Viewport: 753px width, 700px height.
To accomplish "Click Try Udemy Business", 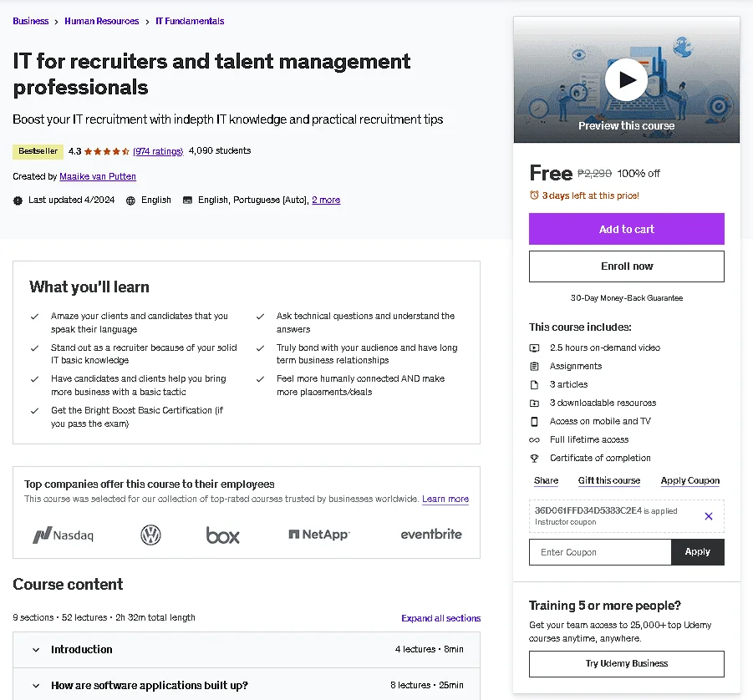I will (x=626, y=663).
